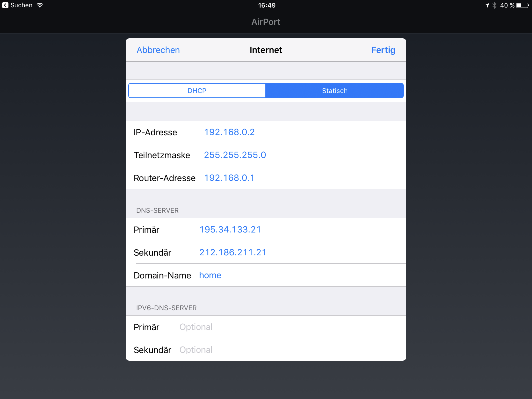Tap the 16:49 clock in the status bar

(x=267, y=5)
